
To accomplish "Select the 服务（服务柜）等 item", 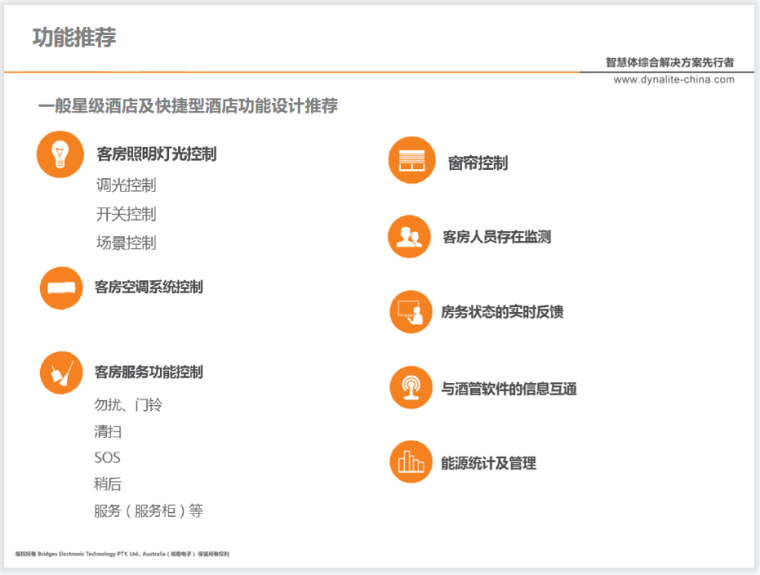I will click(x=148, y=511).
